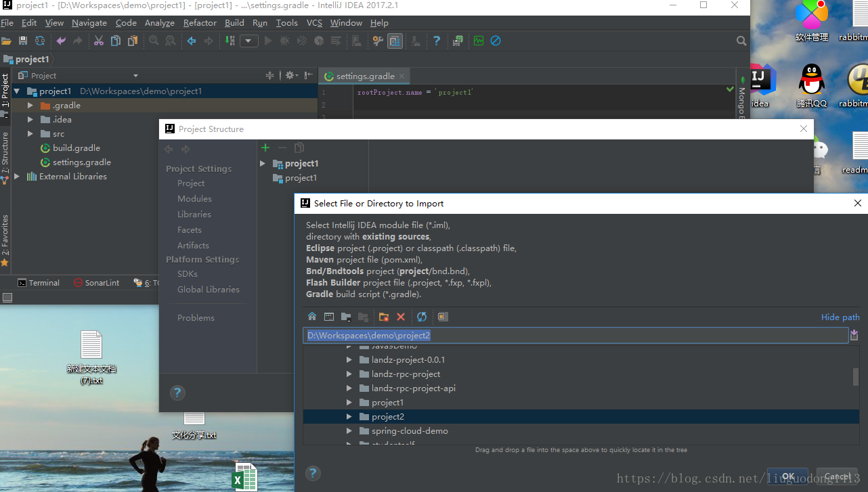The width and height of the screenshot is (868, 492).
Task: Click the Home directory icon in Import dialog
Action: click(312, 317)
